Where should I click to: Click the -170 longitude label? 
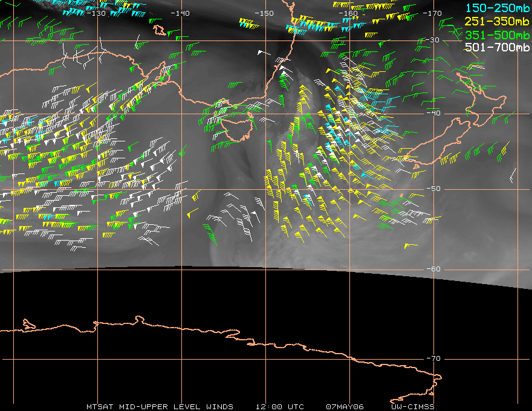[432, 13]
